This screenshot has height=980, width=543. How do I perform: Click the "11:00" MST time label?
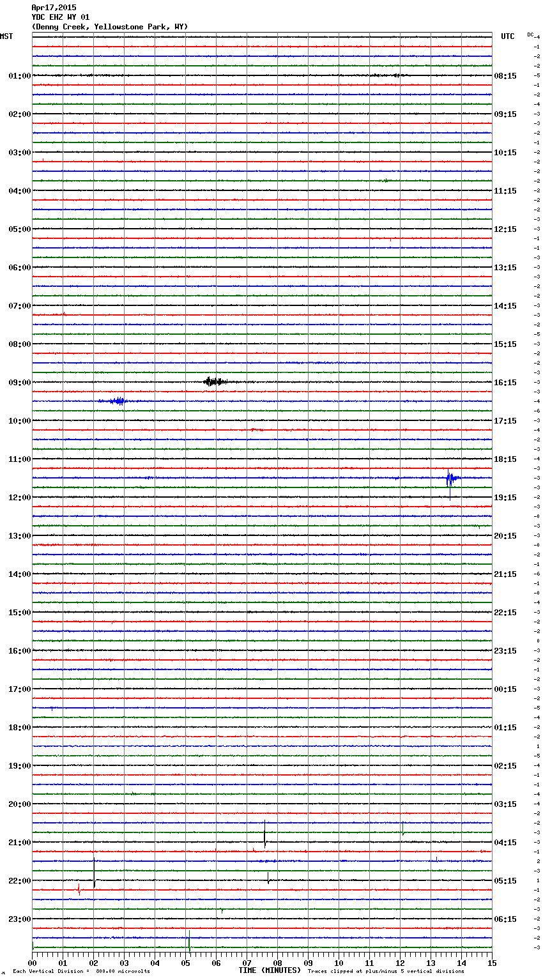tap(19, 459)
